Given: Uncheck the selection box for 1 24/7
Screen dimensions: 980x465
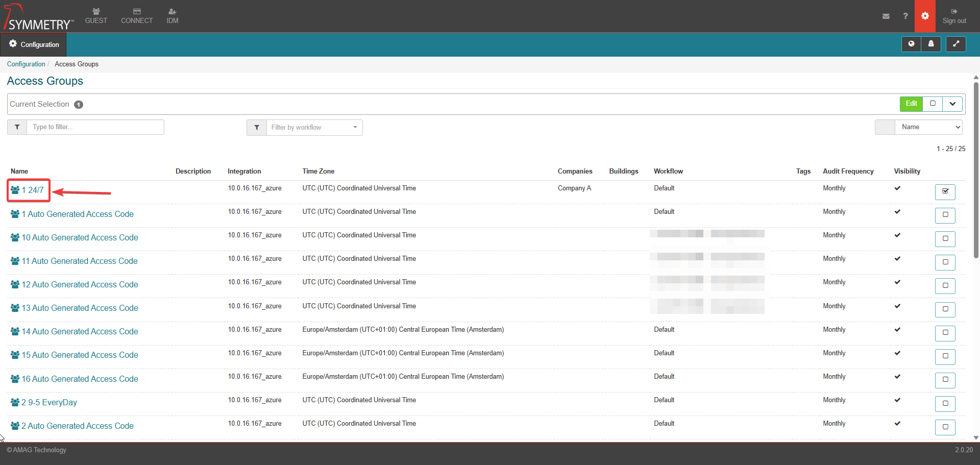Looking at the screenshot, I should 945,191.
